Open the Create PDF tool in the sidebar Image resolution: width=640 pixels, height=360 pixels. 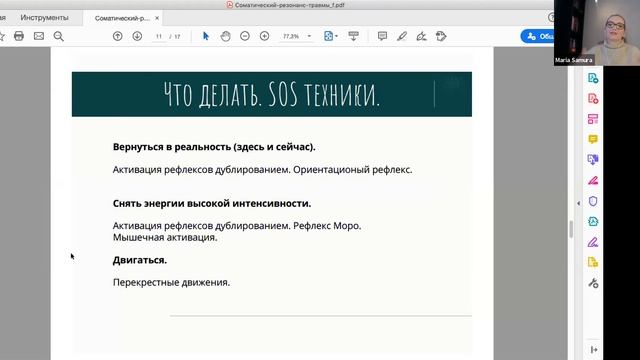tap(593, 78)
